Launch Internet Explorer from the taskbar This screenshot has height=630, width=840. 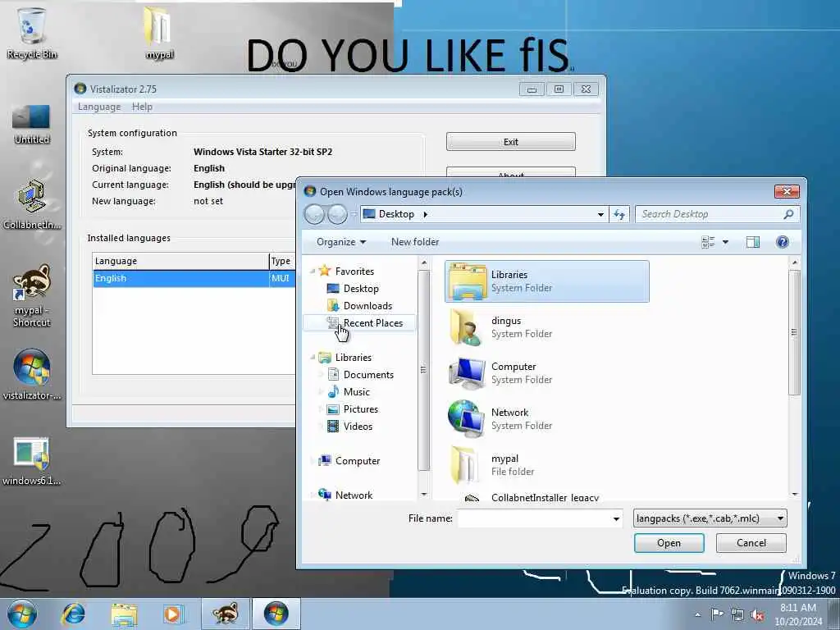(73, 614)
